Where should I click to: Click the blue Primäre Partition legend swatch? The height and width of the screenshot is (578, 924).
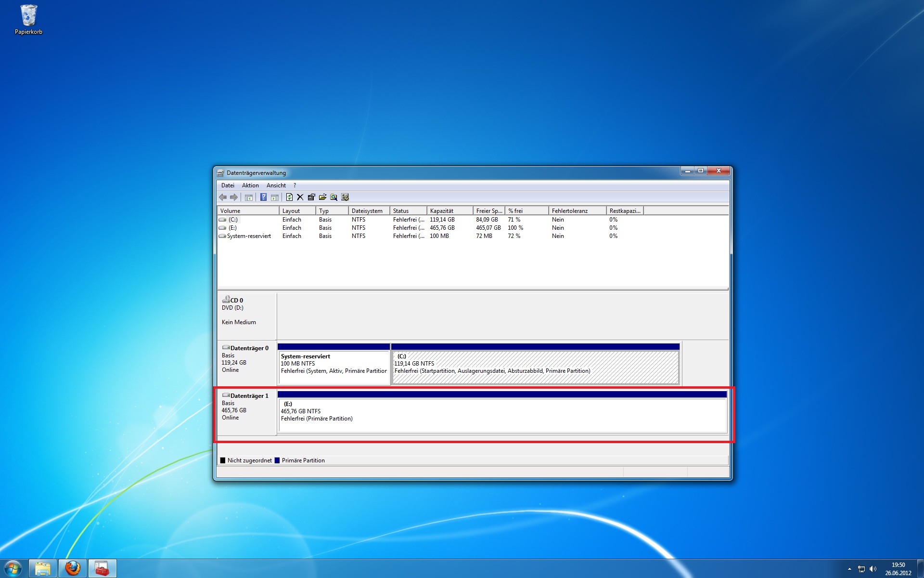coord(277,460)
